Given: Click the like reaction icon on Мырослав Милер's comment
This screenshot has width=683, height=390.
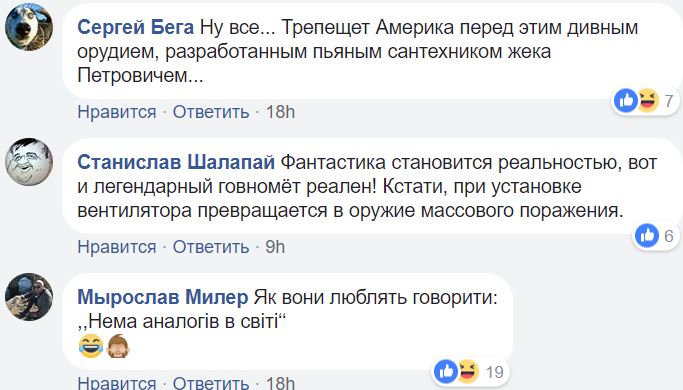Looking at the screenshot, I should [446, 371].
